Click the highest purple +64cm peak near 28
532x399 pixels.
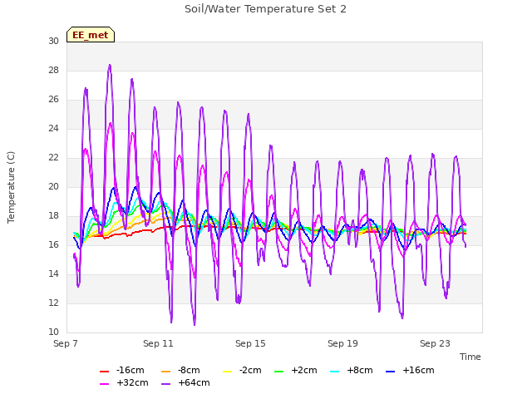pyautogui.click(x=110, y=65)
